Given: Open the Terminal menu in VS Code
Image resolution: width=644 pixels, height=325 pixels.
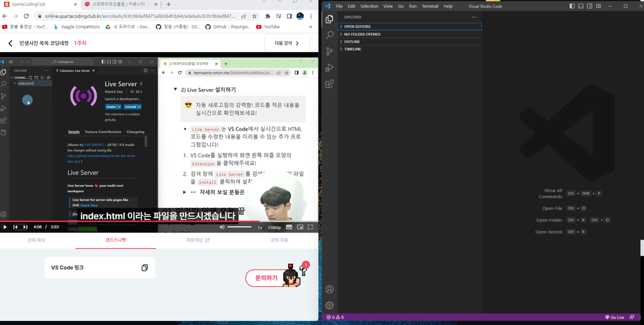Looking at the screenshot, I should (x=430, y=6).
